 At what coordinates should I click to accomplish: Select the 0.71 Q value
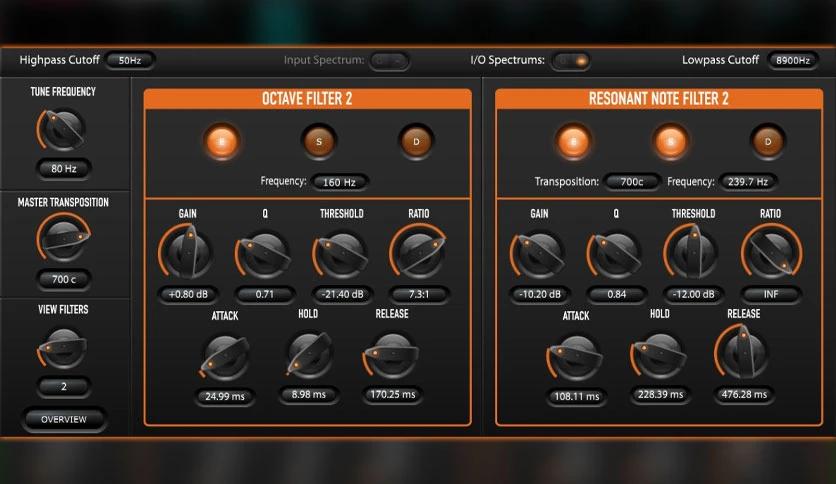(264, 294)
